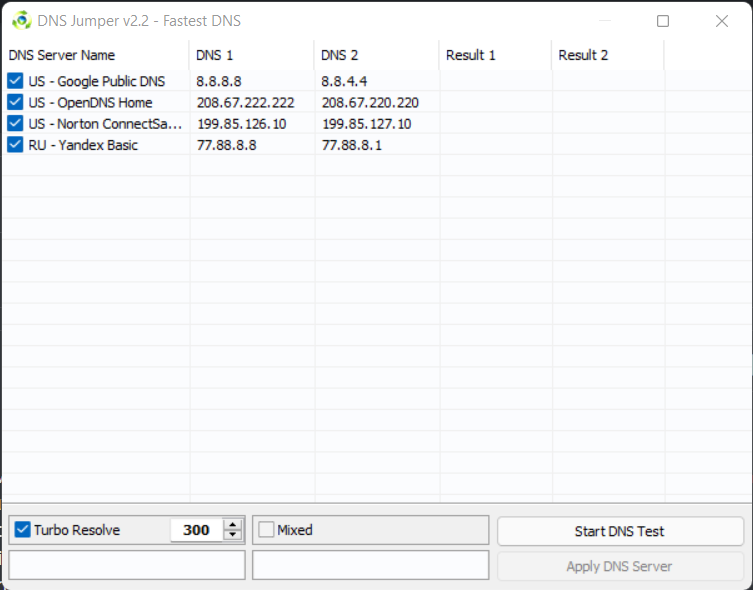This screenshot has width=753, height=590.
Task: Select the US - Google Public DNS row name
Action: click(97, 81)
